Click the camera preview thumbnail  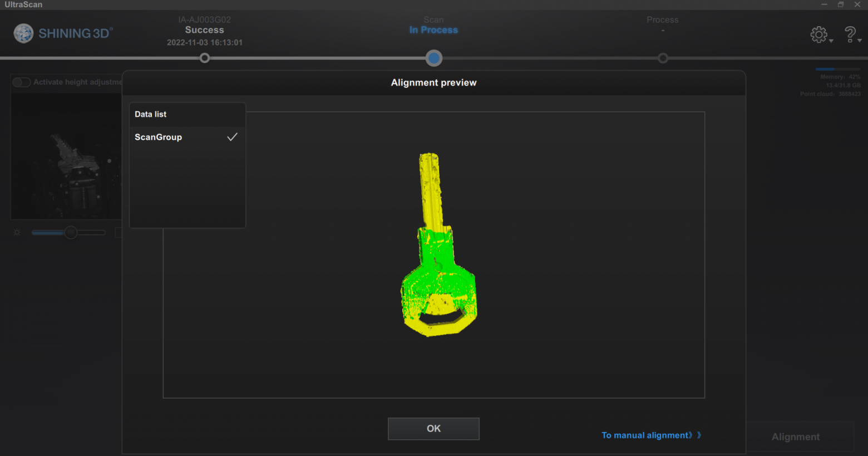click(67, 156)
